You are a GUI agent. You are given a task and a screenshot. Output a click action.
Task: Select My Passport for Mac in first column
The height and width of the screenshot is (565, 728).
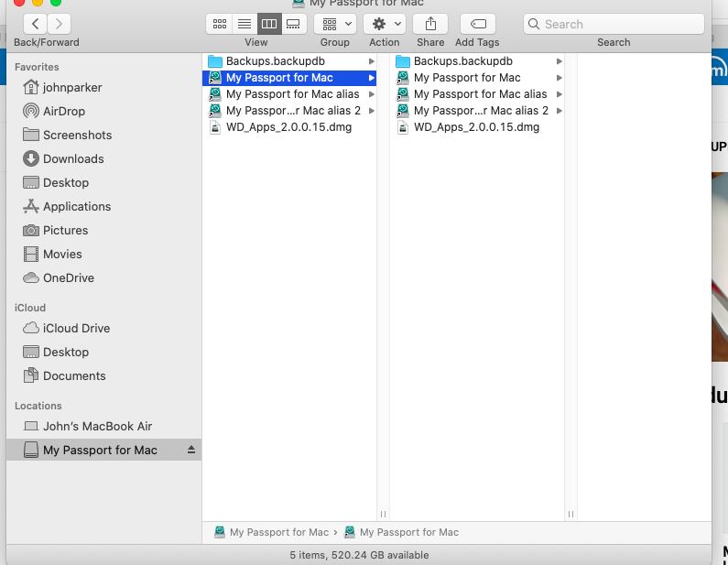tap(289, 78)
